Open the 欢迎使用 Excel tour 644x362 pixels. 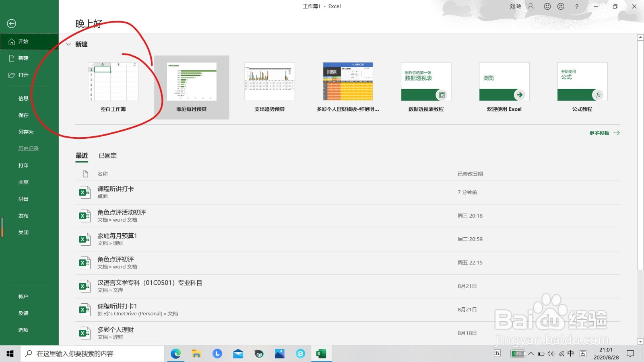coord(504,87)
